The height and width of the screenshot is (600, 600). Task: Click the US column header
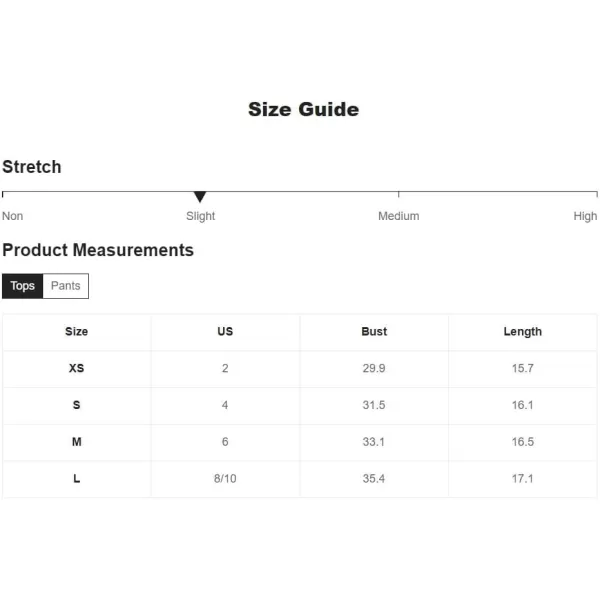pyautogui.click(x=225, y=331)
